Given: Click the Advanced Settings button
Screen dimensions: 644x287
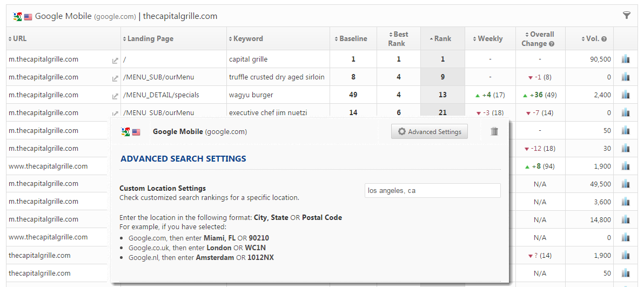Looking at the screenshot, I should [x=430, y=131].
